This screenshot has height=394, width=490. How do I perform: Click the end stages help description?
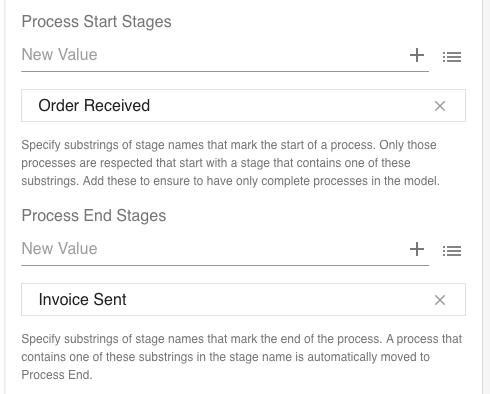[242, 357]
